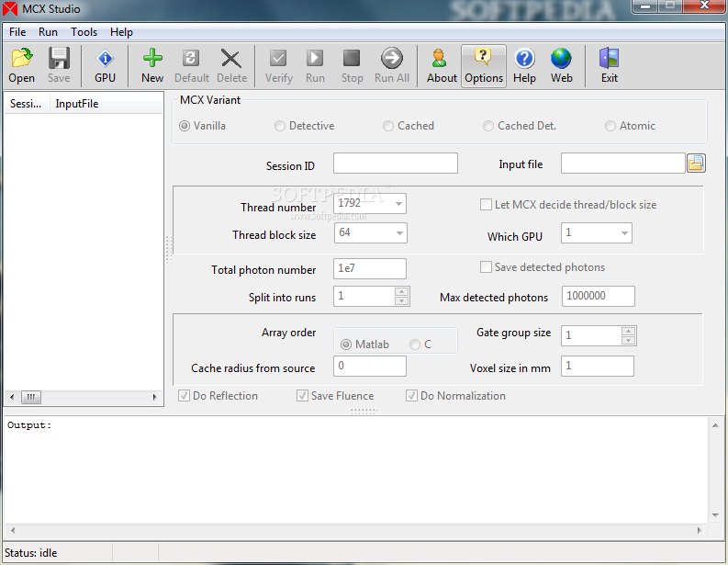728x565 pixels.
Task: Open the File menu
Action: pos(17,32)
